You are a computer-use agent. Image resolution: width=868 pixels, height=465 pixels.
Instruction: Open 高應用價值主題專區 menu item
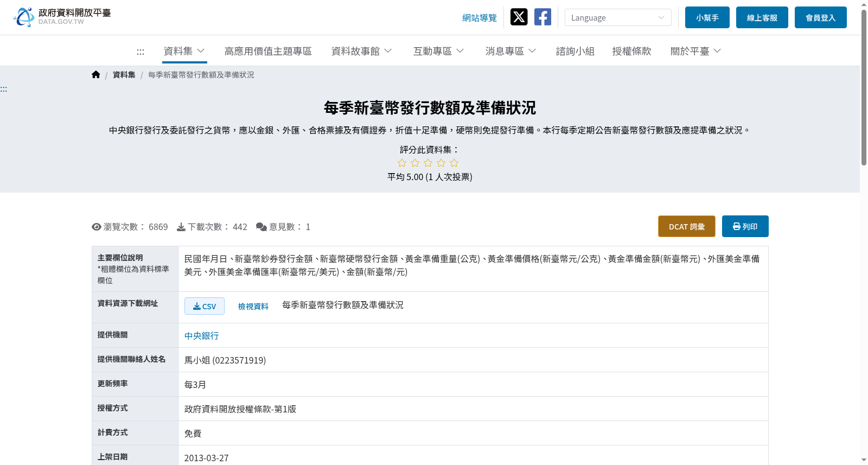(268, 51)
